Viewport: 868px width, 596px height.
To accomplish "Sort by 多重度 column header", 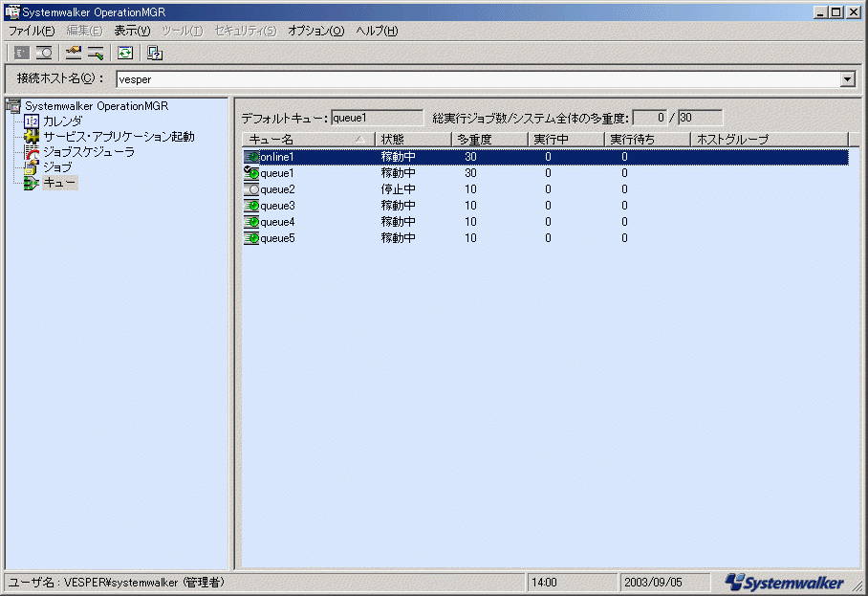I will (489, 140).
